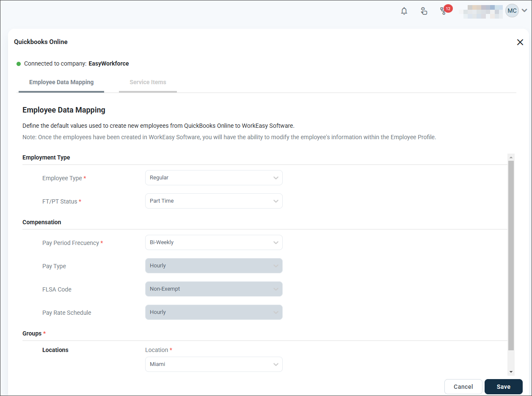Open FT/PT Status dropdown showing Part Time

point(214,201)
